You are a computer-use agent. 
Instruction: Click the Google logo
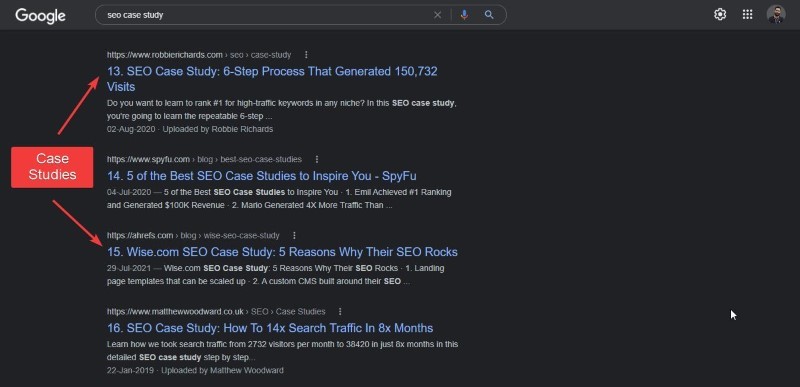40,16
